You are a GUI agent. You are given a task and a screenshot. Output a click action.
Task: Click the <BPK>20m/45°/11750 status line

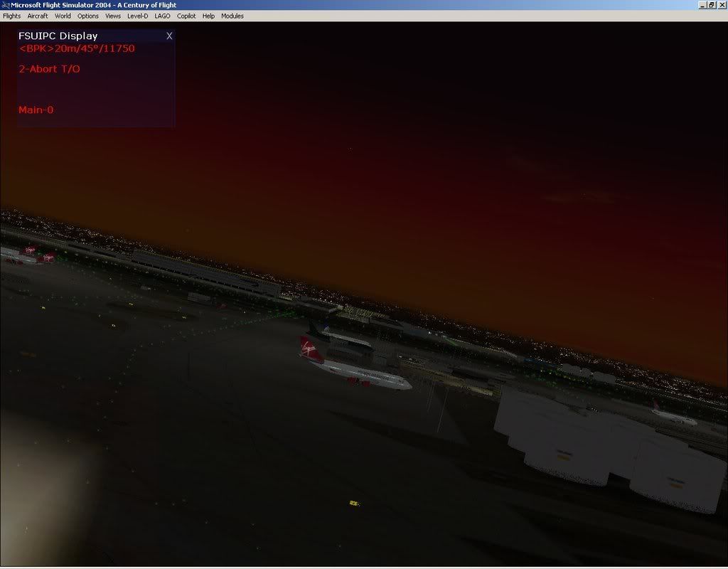[77, 48]
